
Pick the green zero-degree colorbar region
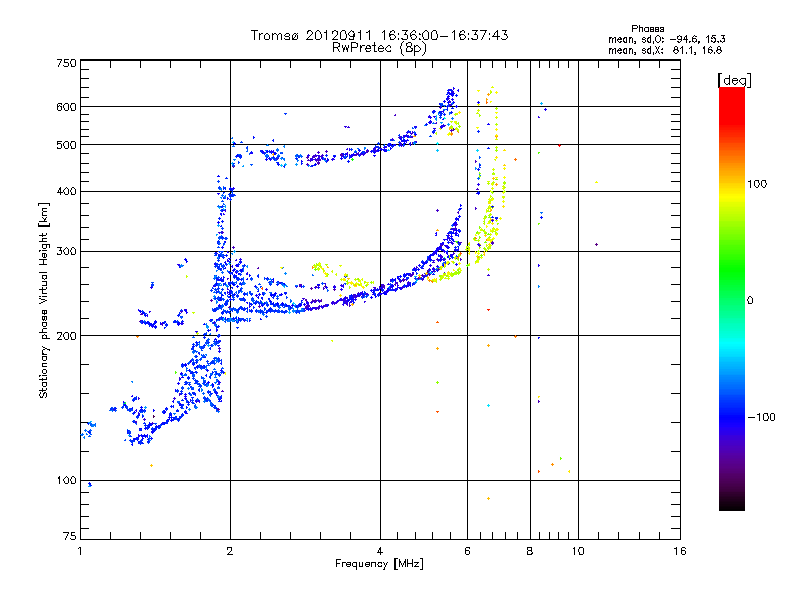[732, 300]
